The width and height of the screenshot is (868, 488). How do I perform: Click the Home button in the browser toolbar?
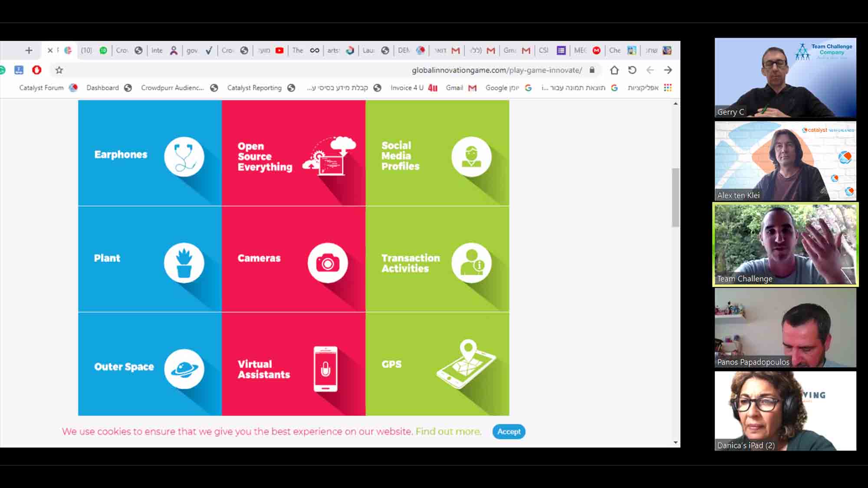click(x=615, y=70)
